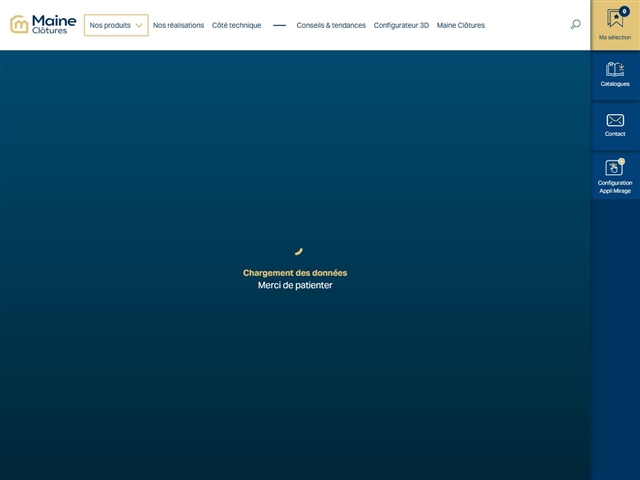Screen dimensions: 640x480
Task: Click the Ma sélection text label
Action: pyautogui.click(x=615, y=37)
